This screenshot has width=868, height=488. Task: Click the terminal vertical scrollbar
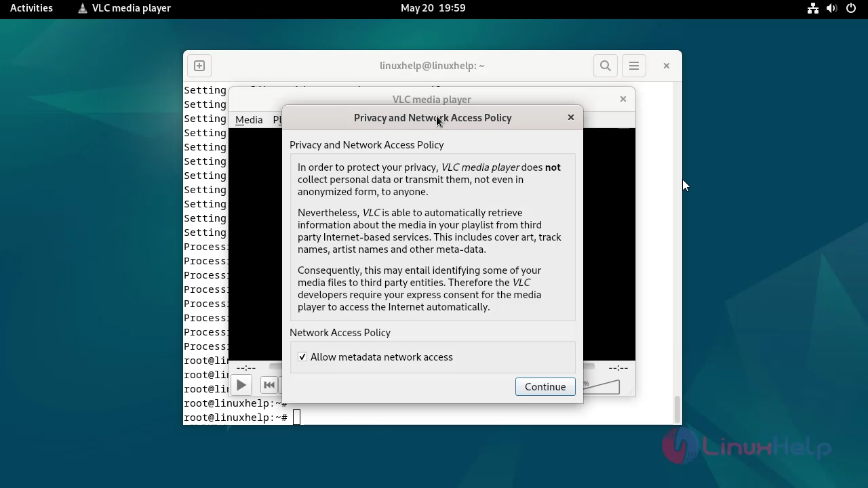pyautogui.click(x=677, y=409)
